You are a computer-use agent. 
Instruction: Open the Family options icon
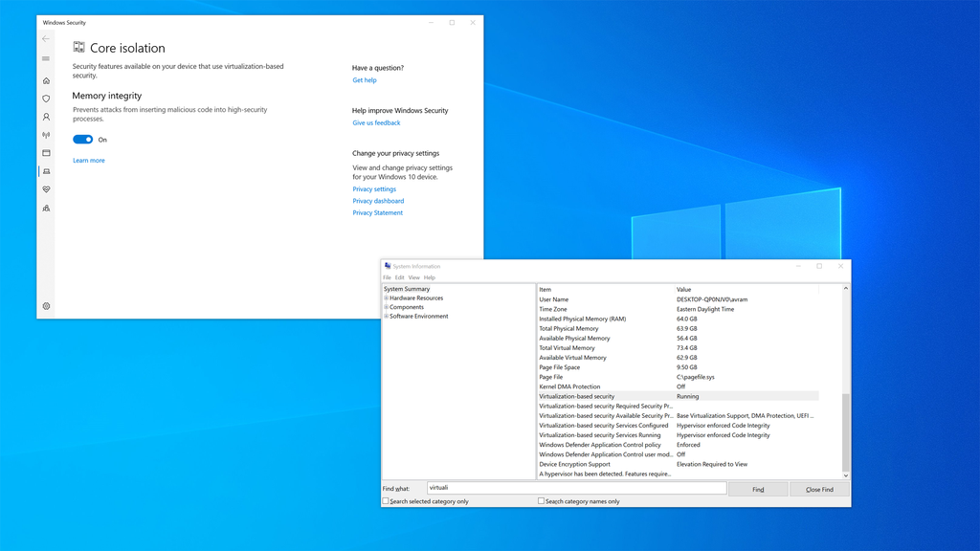(x=45, y=208)
